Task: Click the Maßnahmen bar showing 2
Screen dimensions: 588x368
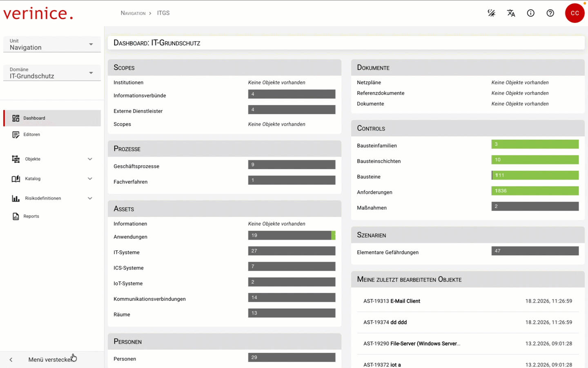Action: (x=535, y=206)
